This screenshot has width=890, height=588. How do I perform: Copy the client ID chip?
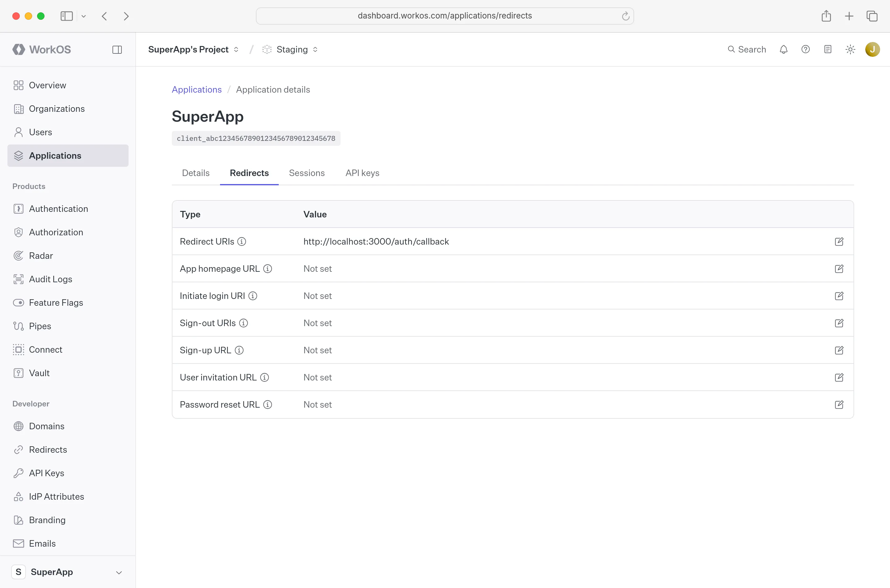(x=256, y=138)
